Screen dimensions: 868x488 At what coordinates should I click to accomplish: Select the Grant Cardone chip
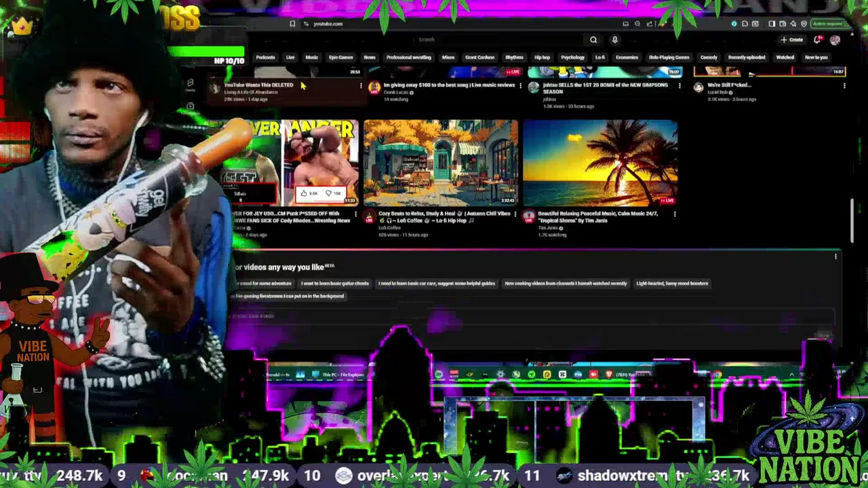pos(479,58)
